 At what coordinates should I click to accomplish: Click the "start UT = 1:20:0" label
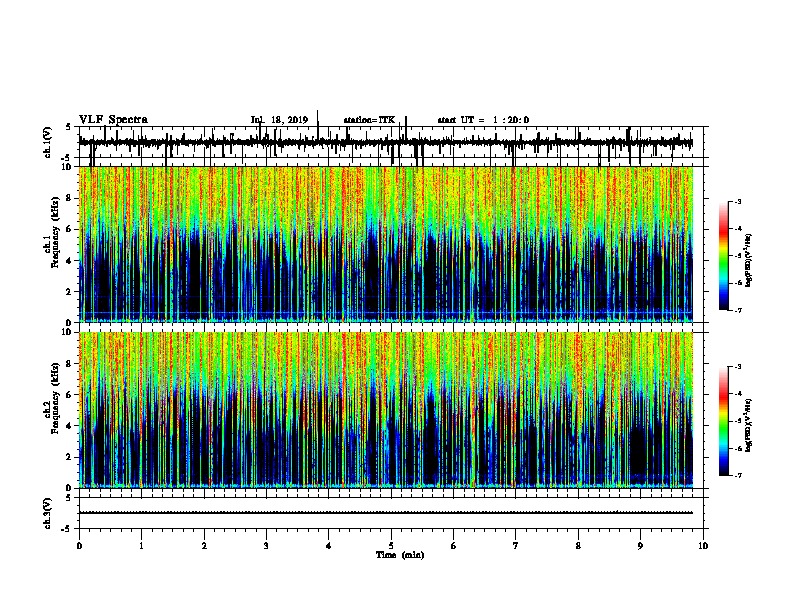(483, 120)
